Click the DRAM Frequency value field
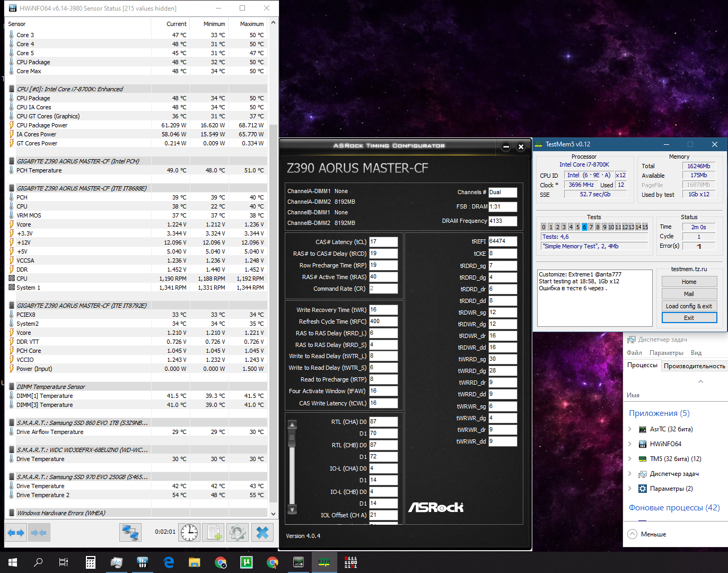This screenshot has width=728, height=573. point(503,221)
